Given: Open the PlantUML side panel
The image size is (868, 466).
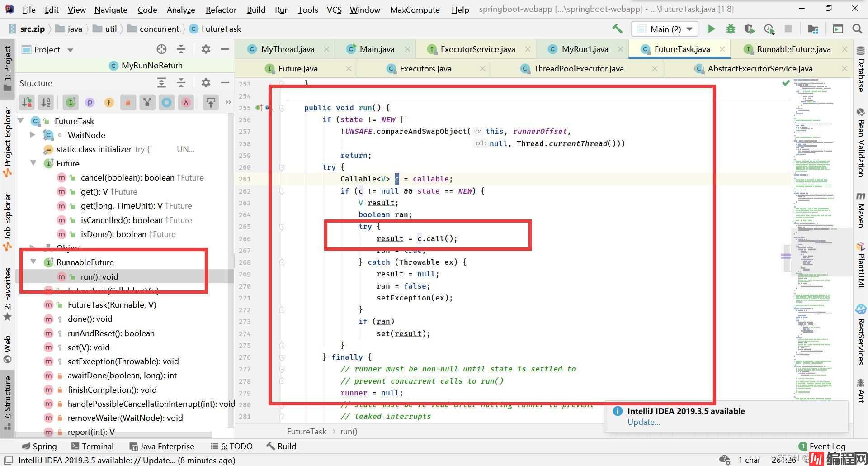Looking at the screenshot, I should (x=861, y=266).
